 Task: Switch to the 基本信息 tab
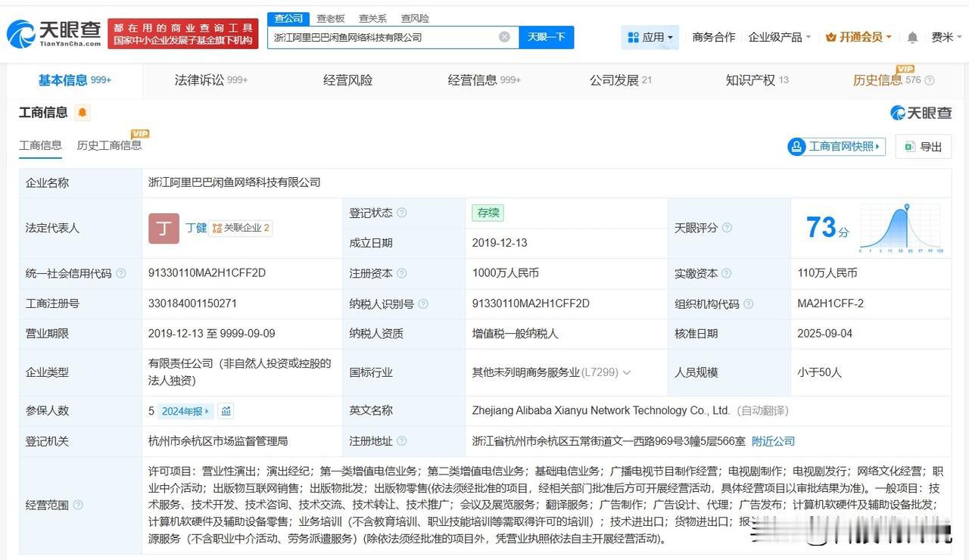75,80
